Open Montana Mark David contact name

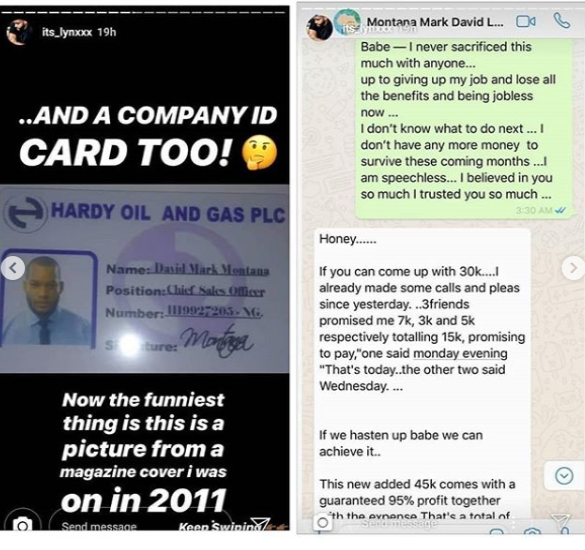(435, 22)
